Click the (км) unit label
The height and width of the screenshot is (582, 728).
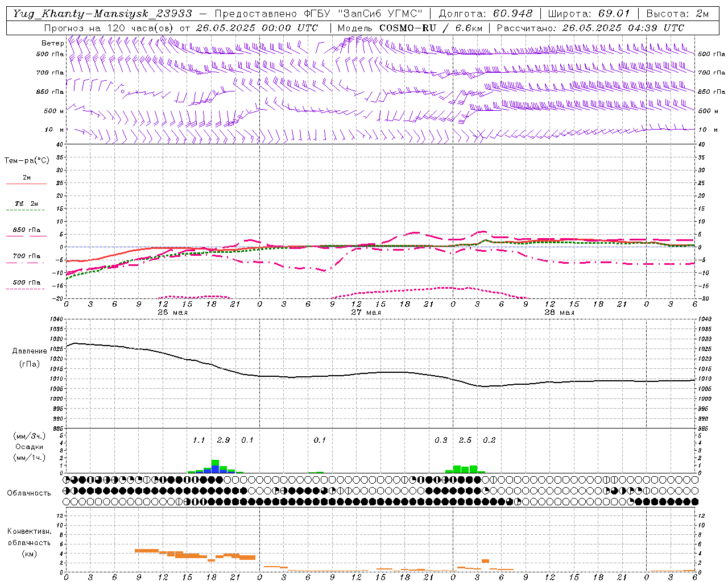click(29, 554)
